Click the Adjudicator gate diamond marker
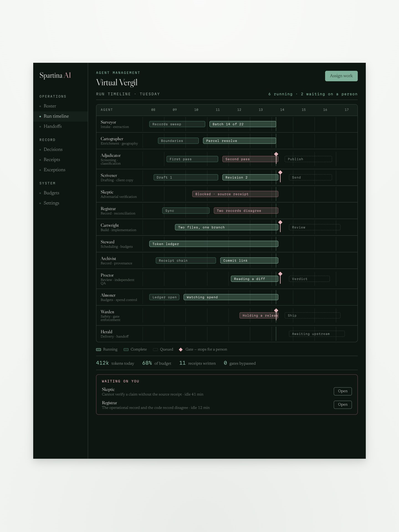 [x=276, y=154]
